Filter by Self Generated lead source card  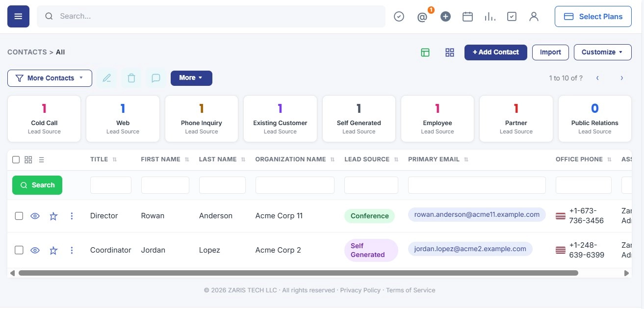click(359, 119)
